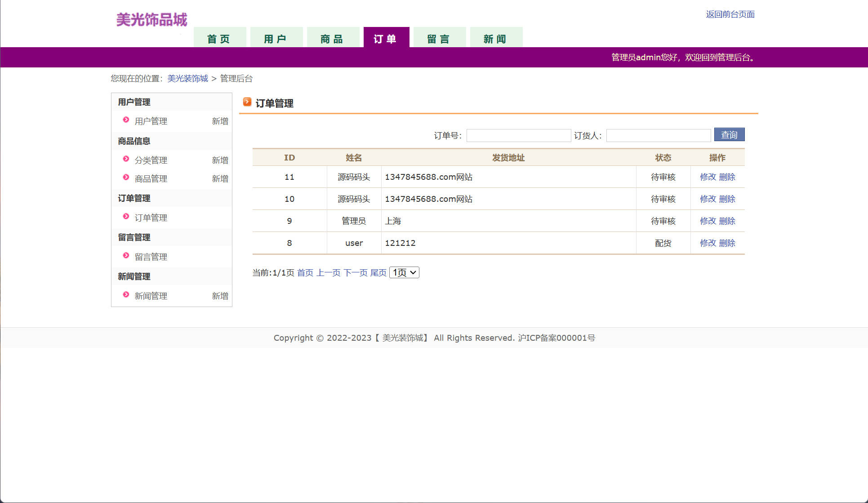The height and width of the screenshot is (503, 868).
Task: Click bullet icon beside 新闻管理
Action: pos(126,295)
